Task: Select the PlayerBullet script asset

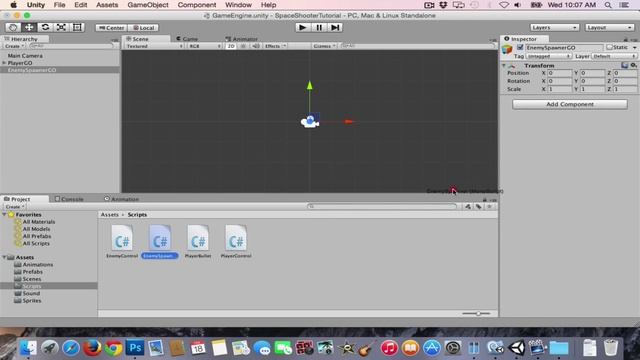Action: click(198, 241)
